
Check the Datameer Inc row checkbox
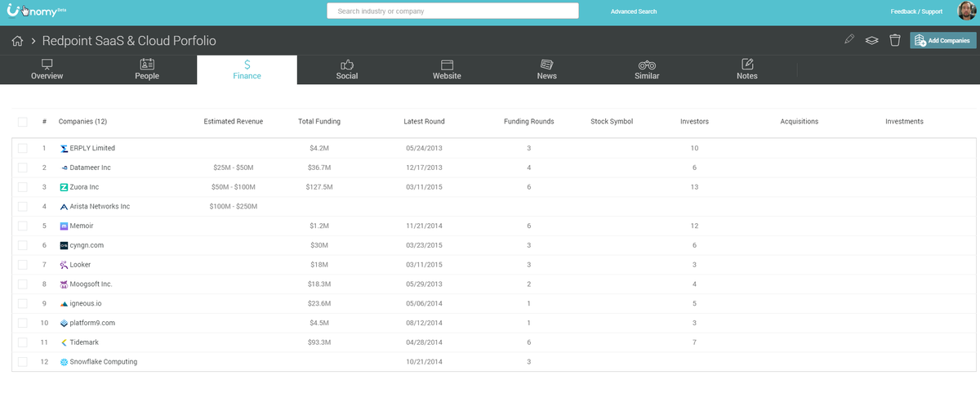coord(22,168)
